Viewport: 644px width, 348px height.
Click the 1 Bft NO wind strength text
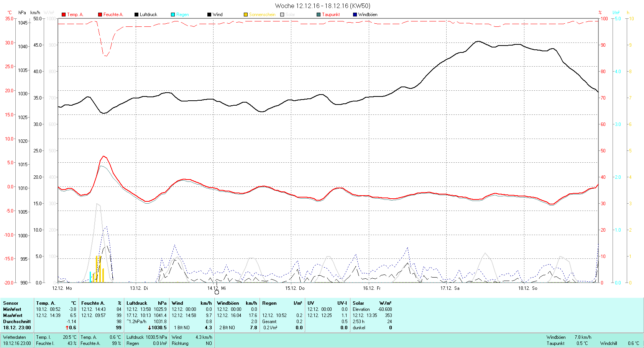[182, 328]
